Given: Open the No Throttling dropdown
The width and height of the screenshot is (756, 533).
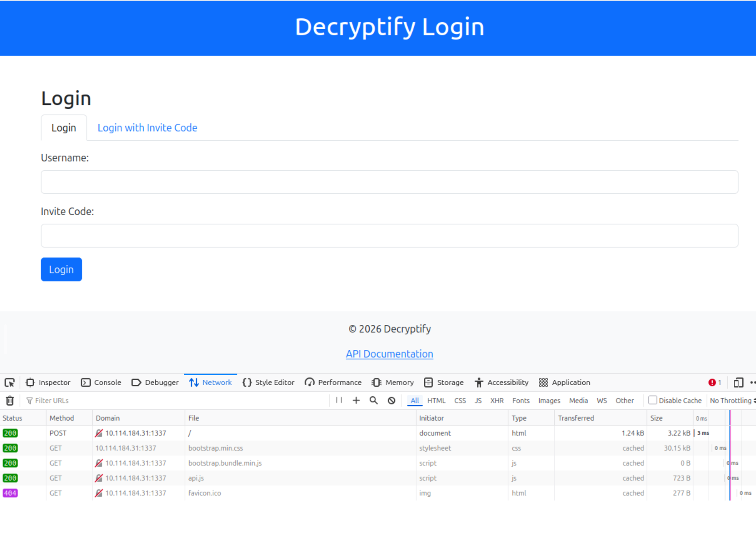Looking at the screenshot, I should (732, 401).
